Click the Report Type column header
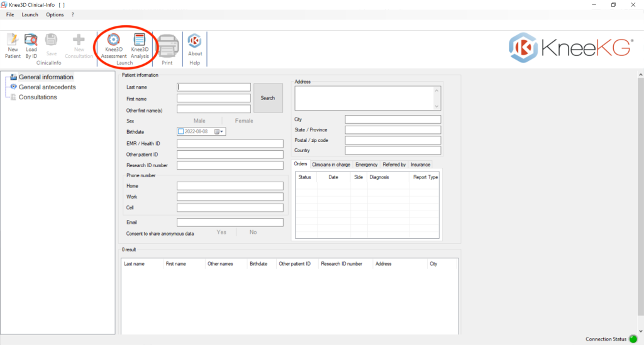Screen dimensions: 644x345 pyautogui.click(x=425, y=177)
